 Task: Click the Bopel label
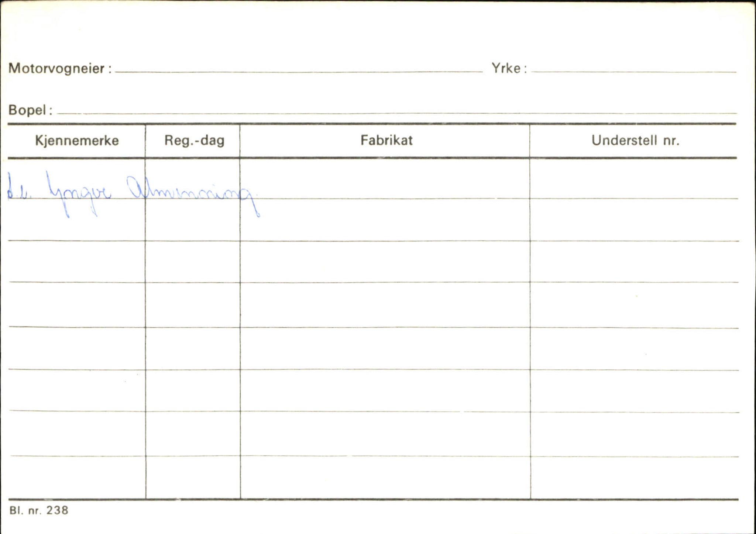[x=30, y=110]
